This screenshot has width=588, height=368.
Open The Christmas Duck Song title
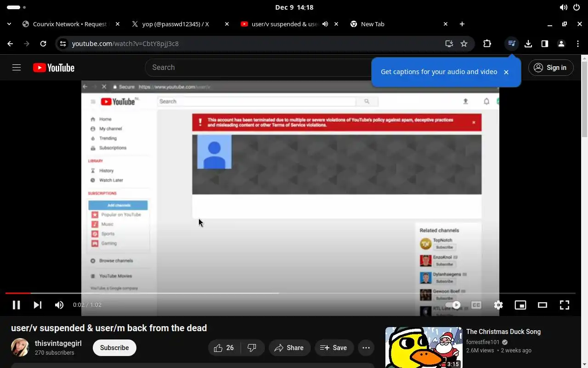pos(503,332)
